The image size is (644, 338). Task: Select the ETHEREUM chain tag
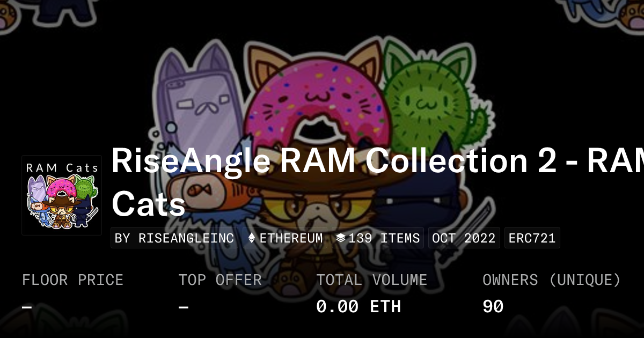tap(286, 238)
